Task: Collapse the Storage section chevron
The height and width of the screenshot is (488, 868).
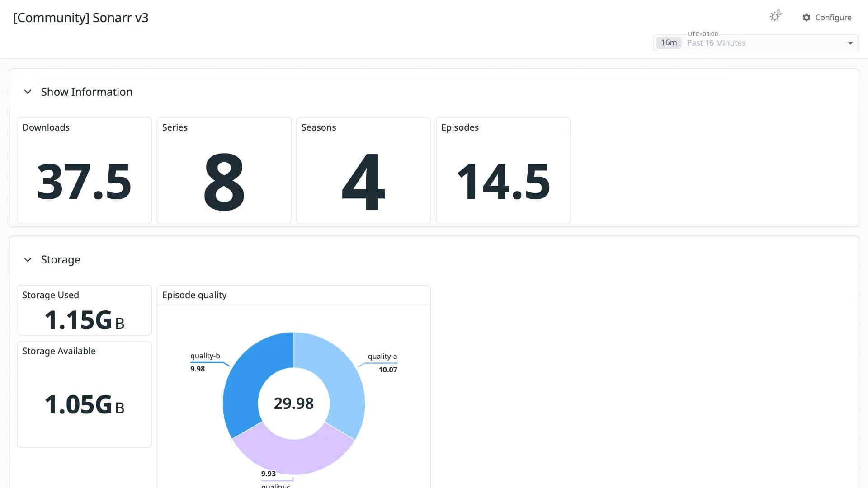Action: (28, 259)
